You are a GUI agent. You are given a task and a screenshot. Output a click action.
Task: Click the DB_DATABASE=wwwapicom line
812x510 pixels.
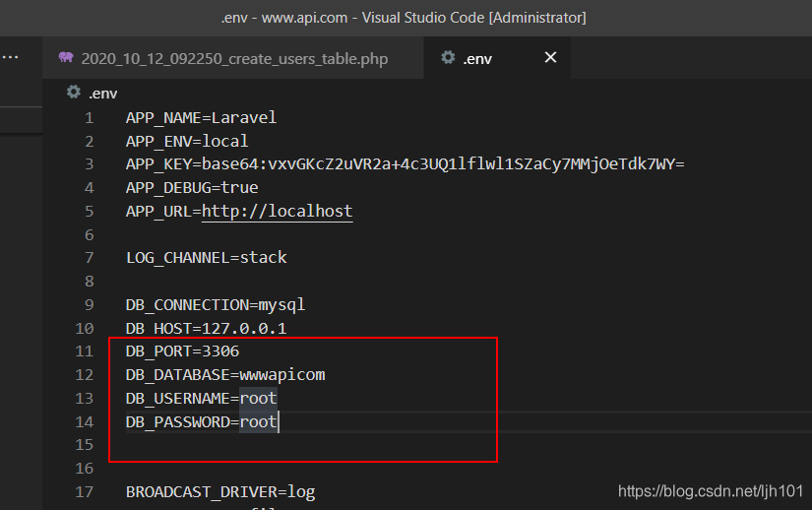point(225,375)
